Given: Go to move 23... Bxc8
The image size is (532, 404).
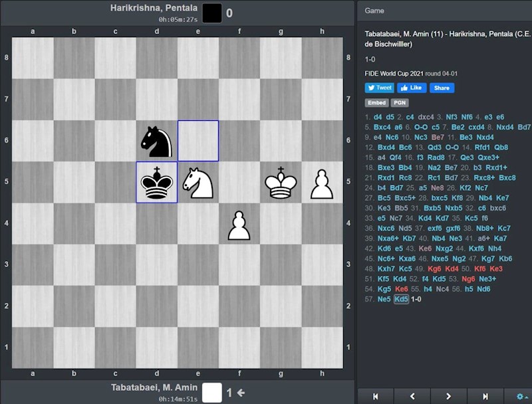Looking at the screenshot, I should [507, 177].
